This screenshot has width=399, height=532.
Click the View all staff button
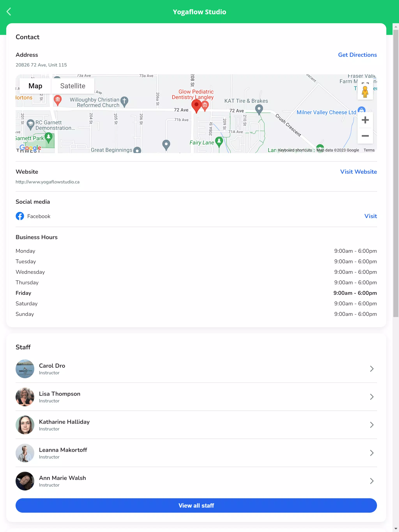196,506
